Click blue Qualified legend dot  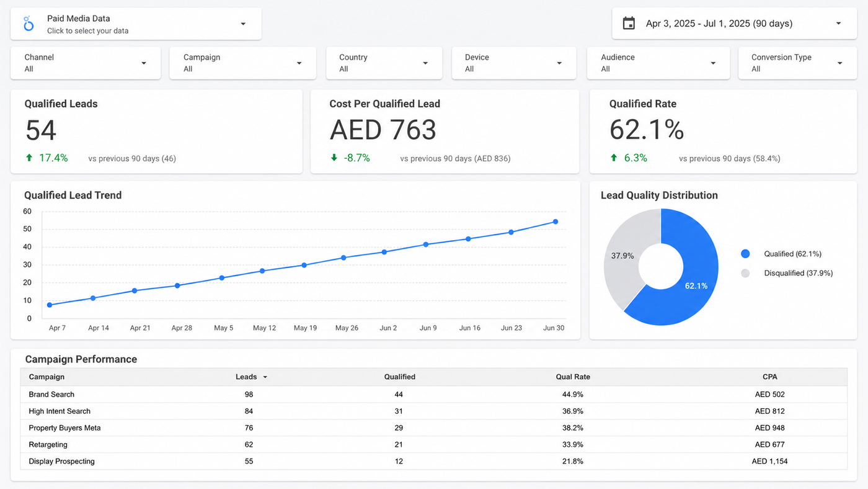click(745, 254)
